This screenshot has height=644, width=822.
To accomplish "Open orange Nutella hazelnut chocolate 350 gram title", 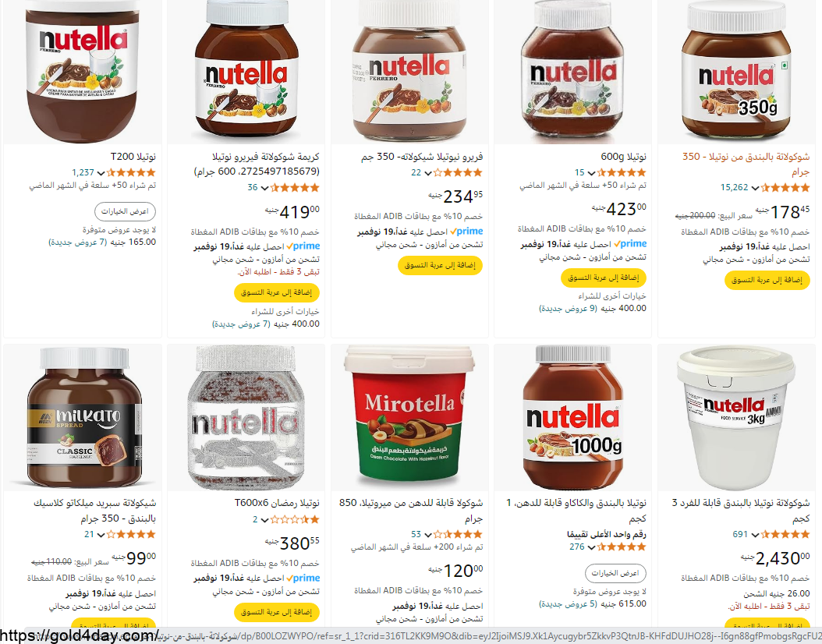I will tap(746, 164).
